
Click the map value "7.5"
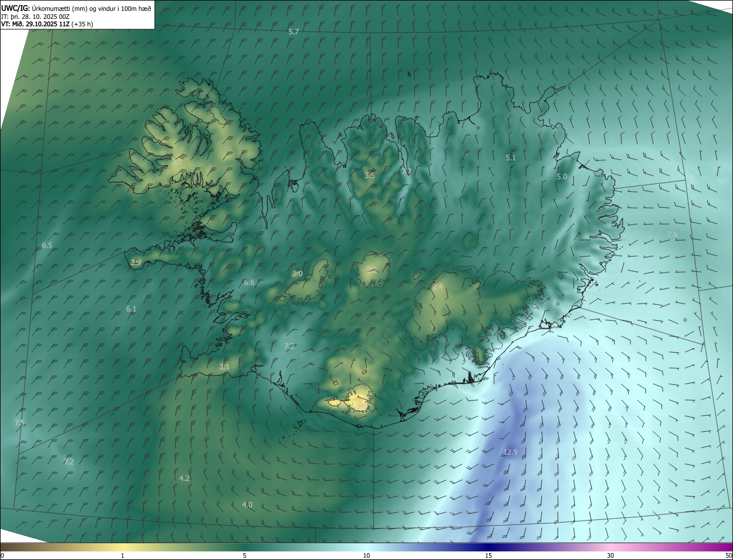[19, 423]
